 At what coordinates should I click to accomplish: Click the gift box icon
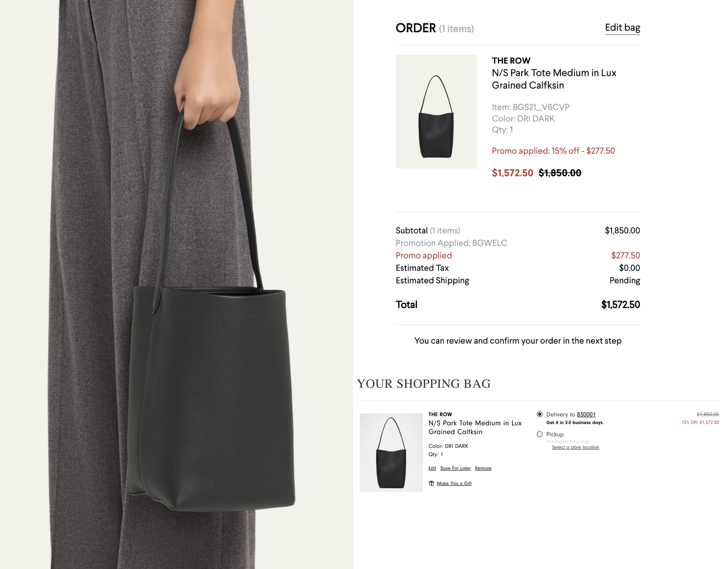431,483
